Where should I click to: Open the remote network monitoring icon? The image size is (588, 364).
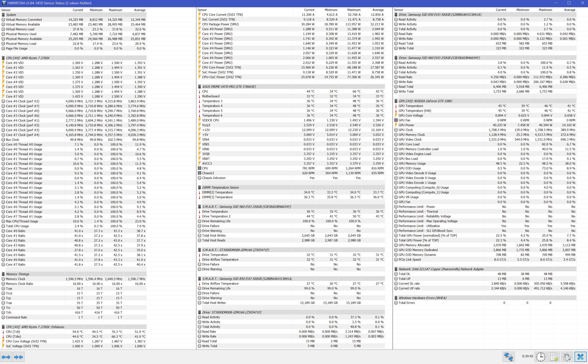click(508, 357)
